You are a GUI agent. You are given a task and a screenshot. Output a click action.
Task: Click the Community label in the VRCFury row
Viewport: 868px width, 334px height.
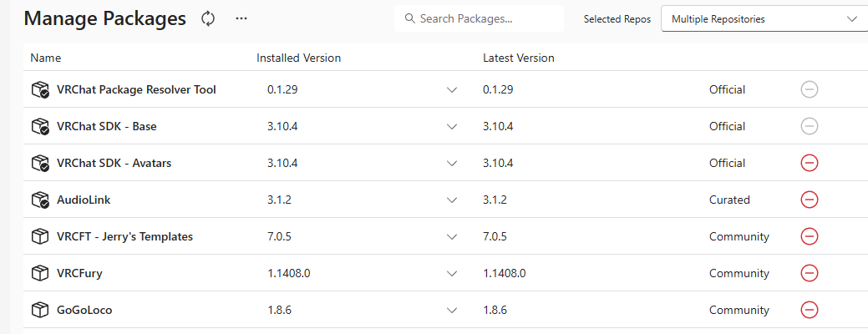pos(739,273)
